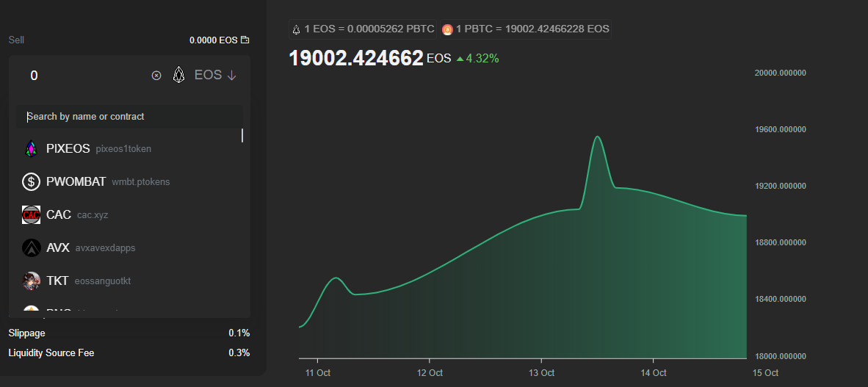Image resolution: width=868 pixels, height=387 pixels.
Task: Click the 11 Oct label on chart axis
Action: (x=318, y=373)
